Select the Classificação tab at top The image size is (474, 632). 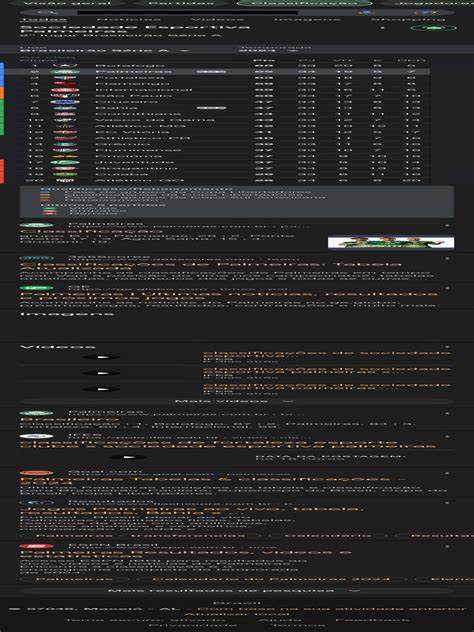(x=304, y=3)
